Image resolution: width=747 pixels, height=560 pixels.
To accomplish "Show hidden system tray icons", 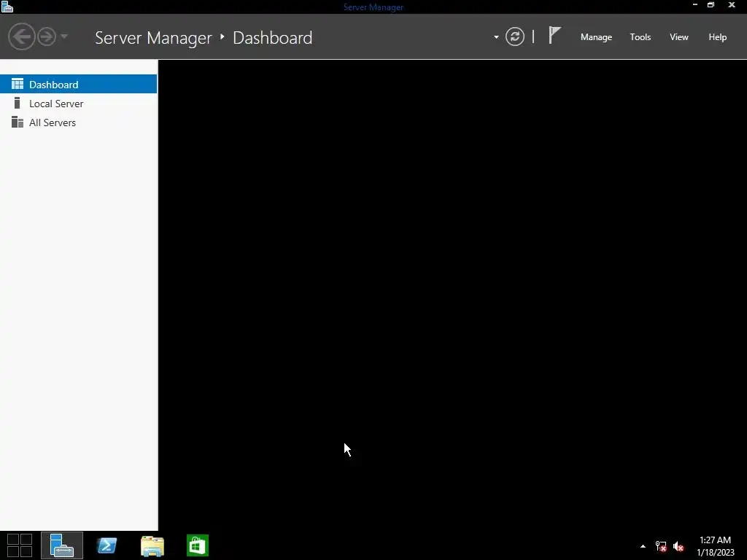I will [x=643, y=546].
